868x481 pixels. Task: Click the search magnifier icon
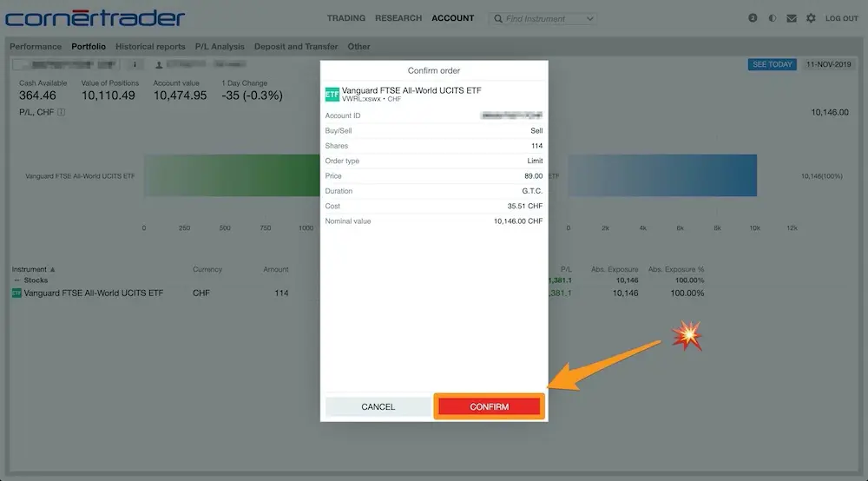[x=498, y=19]
